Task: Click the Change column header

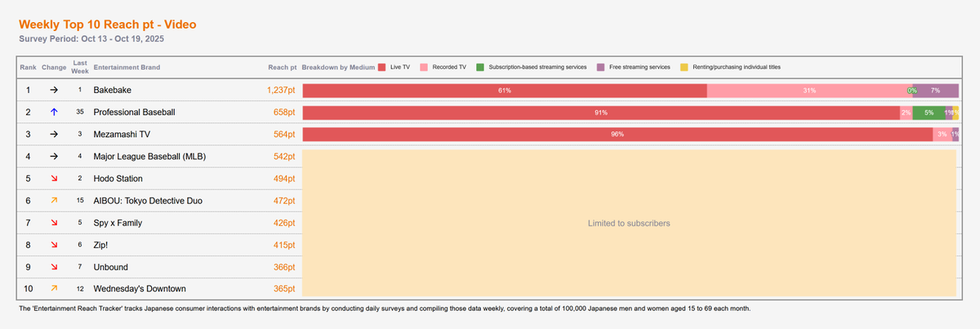Action: coord(54,67)
